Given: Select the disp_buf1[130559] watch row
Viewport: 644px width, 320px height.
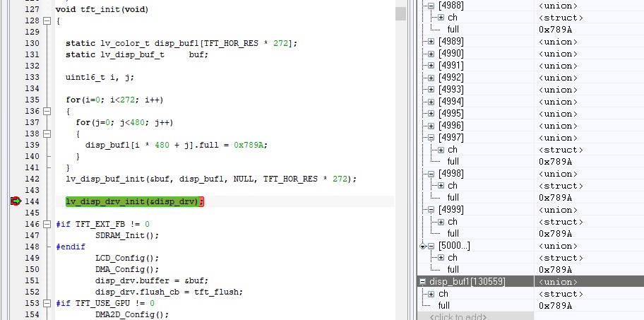Looking at the screenshot, I should coord(530,282).
